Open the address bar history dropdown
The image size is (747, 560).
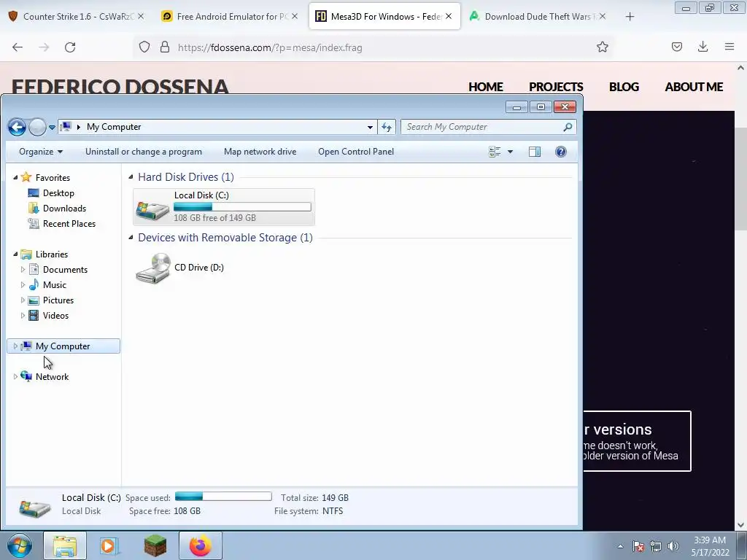click(x=370, y=127)
